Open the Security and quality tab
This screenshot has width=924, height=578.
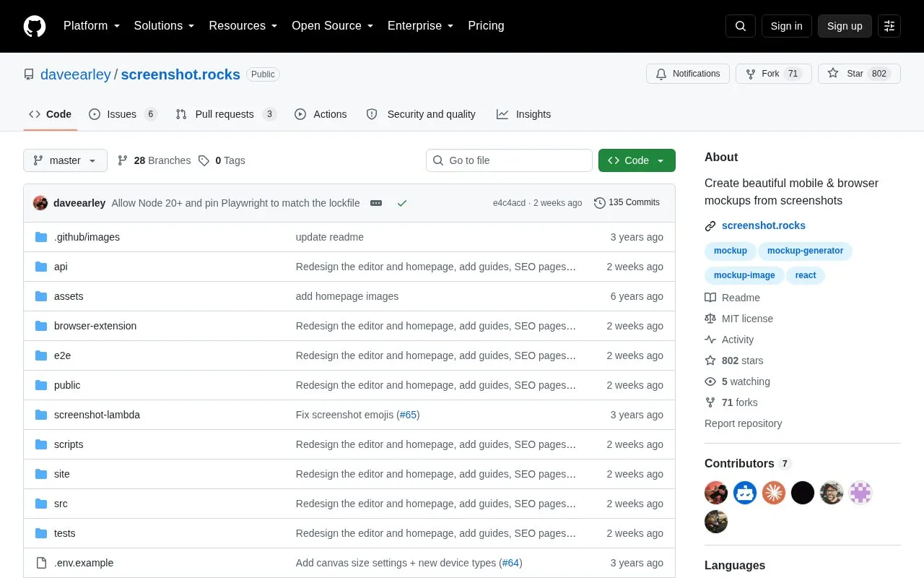(421, 114)
